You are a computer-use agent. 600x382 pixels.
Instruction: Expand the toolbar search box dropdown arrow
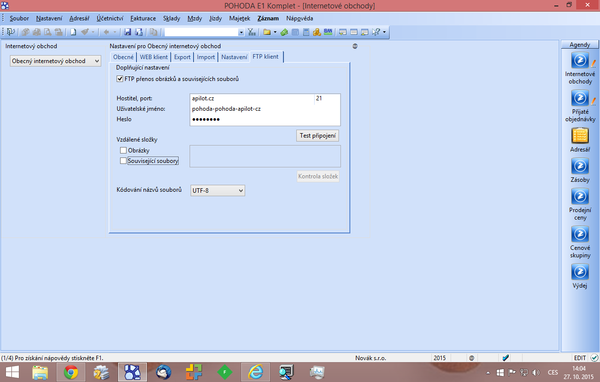click(x=241, y=33)
